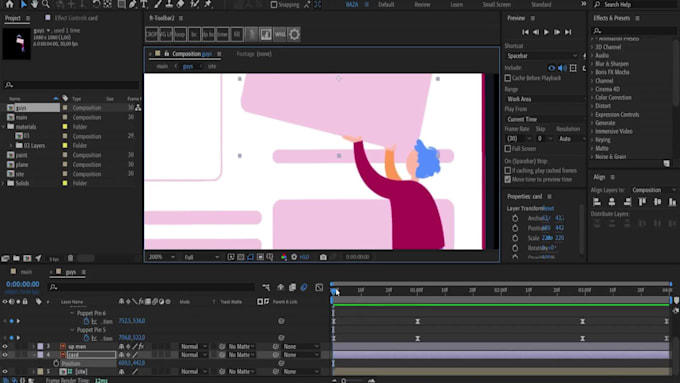Enable Full Screen checkbox
Screen dimensions: 680x383
pos(507,149)
